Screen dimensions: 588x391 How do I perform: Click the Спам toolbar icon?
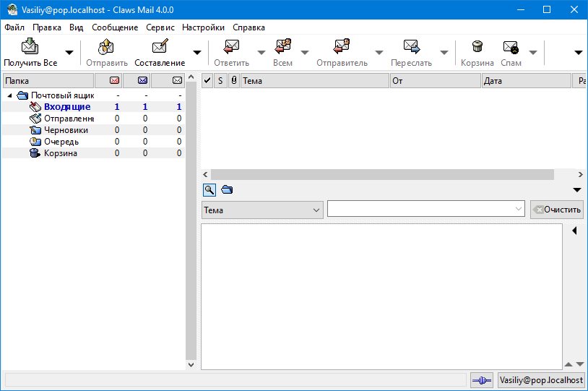pos(511,47)
